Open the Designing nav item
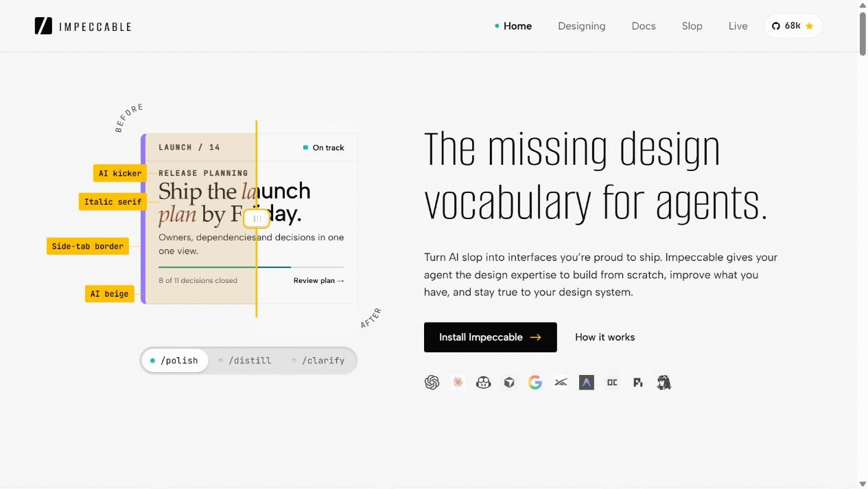Image resolution: width=868 pixels, height=489 pixels. [x=582, y=26]
